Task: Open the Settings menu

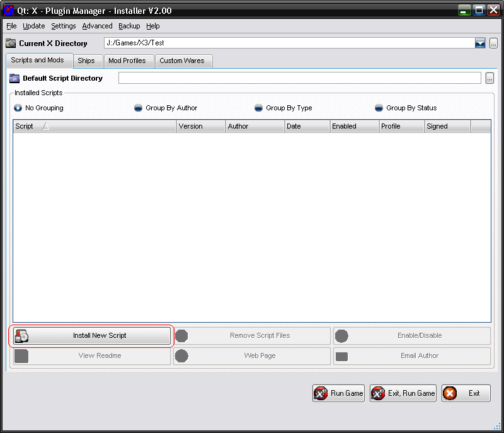Action: tap(64, 26)
